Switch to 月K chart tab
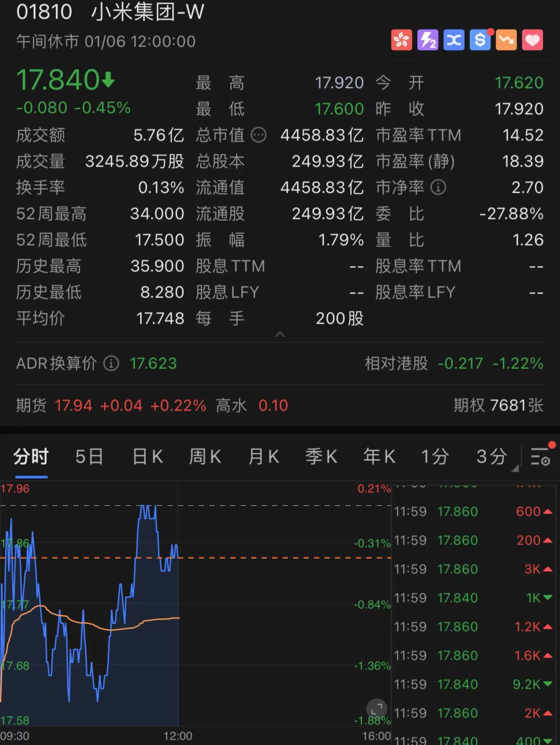This screenshot has width=560, height=745. (264, 457)
